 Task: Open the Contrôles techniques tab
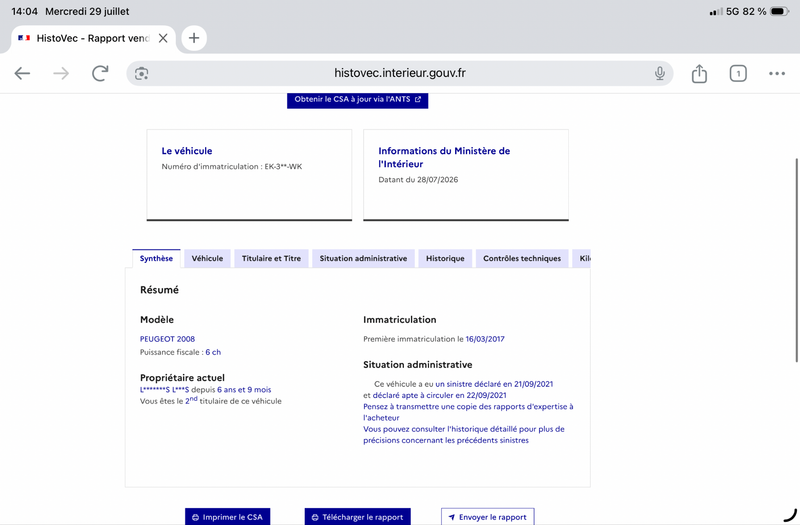pos(522,258)
